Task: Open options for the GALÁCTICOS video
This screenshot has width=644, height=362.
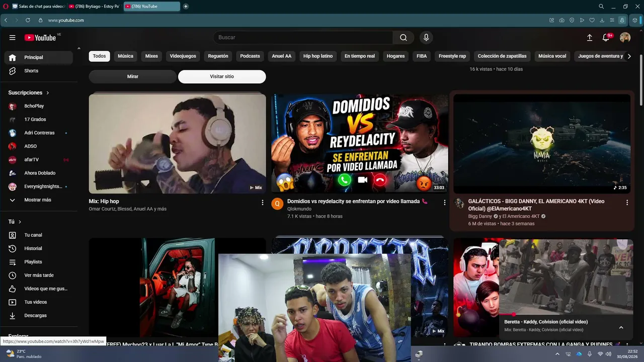Action: tap(627, 202)
